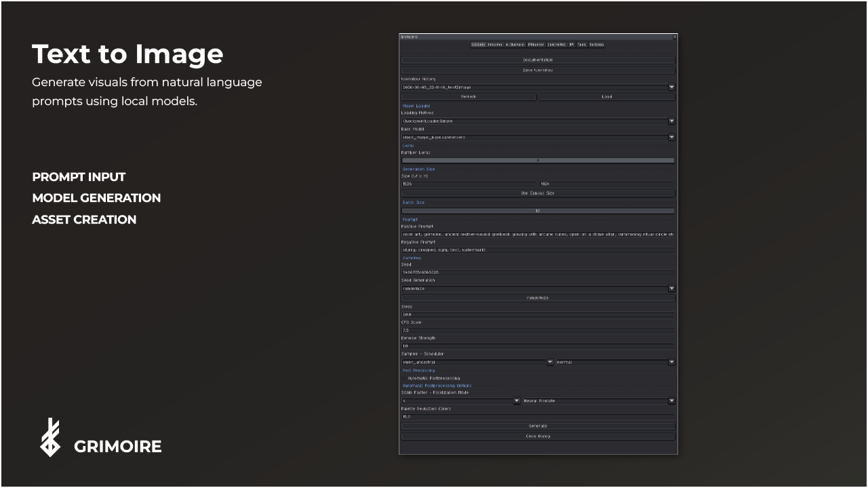Switch to the txt2img tab
This screenshot has width=868, height=488.
point(478,45)
